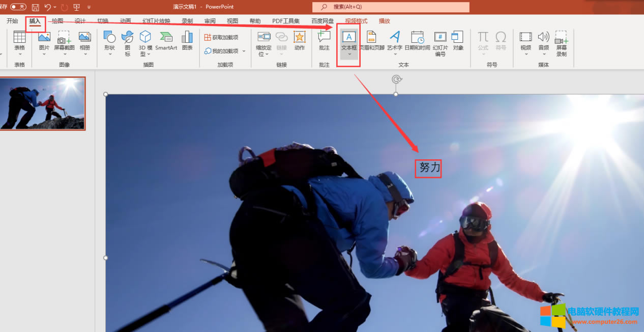
Task: Open the 视频格式 tab
Action: coord(356,21)
